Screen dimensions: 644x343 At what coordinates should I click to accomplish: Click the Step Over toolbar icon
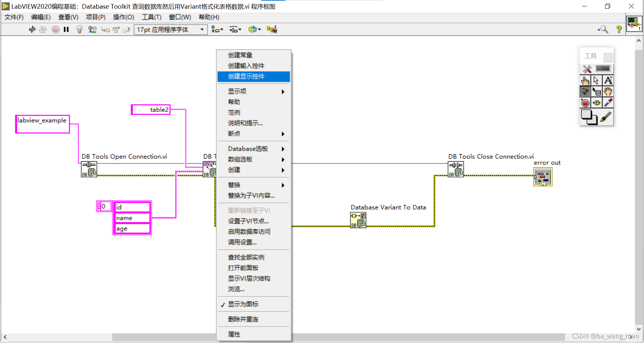[x=116, y=30]
